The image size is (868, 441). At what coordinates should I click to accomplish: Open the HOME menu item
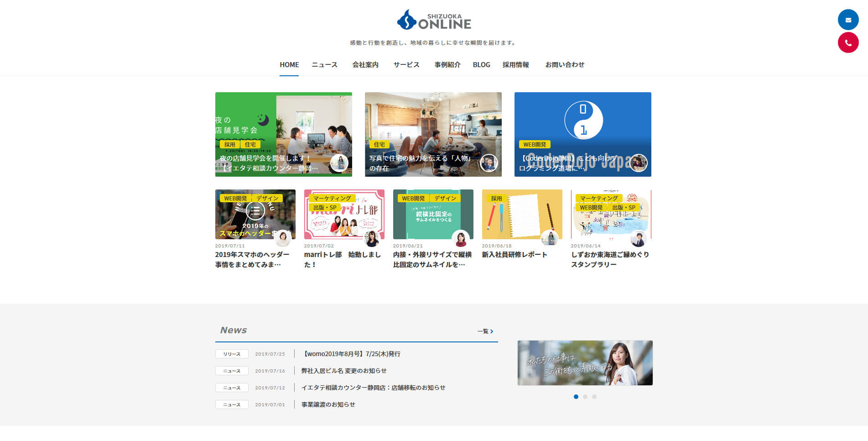click(x=289, y=65)
